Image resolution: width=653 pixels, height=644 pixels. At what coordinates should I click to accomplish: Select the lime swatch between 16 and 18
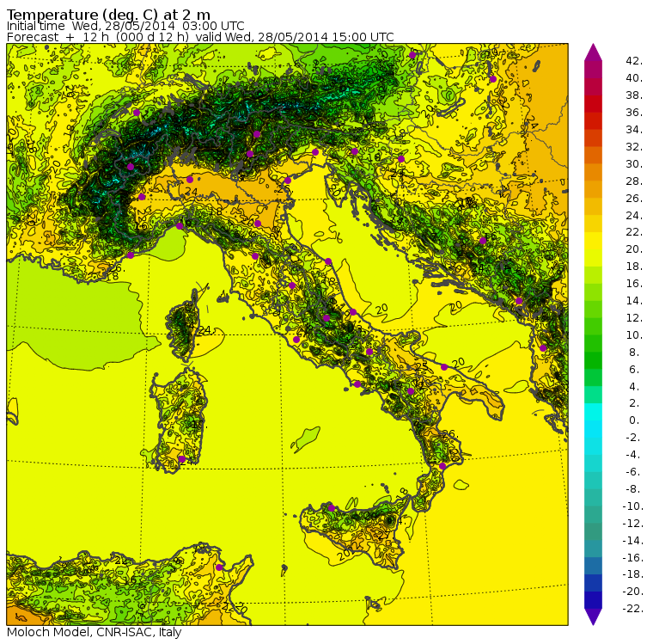593,274
